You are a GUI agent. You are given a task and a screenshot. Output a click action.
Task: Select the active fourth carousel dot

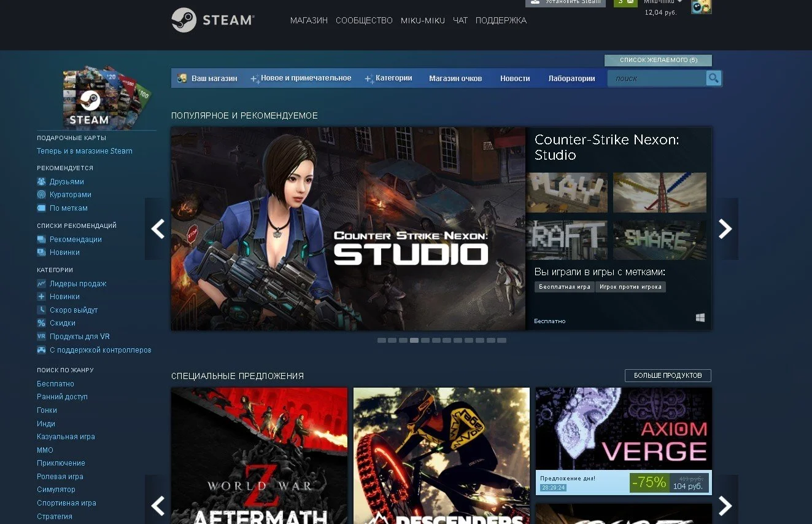coord(414,340)
